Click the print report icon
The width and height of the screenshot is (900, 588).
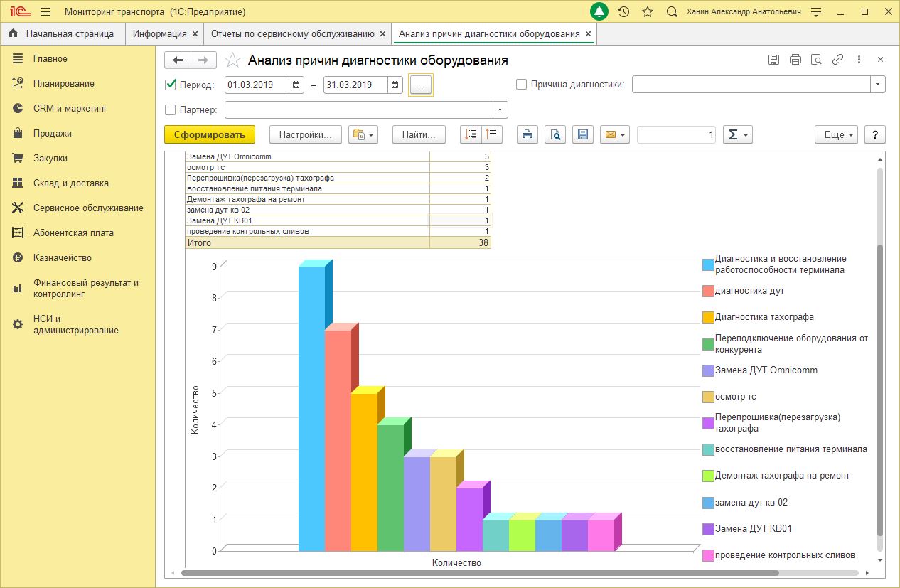tap(527, 134)
